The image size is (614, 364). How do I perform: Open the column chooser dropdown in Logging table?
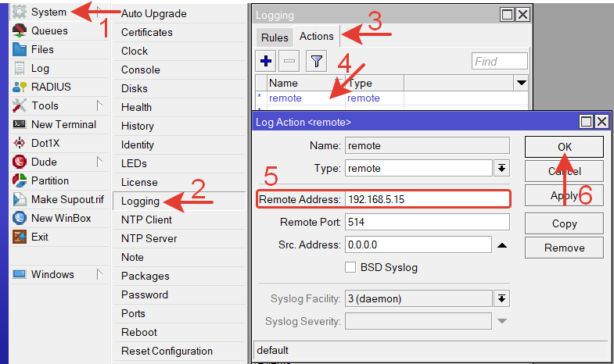pyautogui.click(x=521, y=83)
